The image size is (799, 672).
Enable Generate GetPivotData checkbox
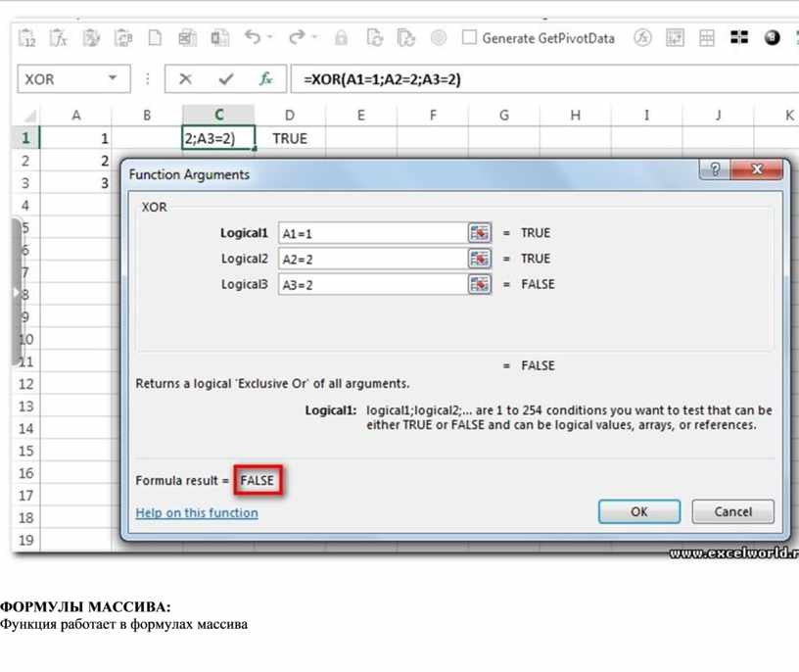(469, 38)
